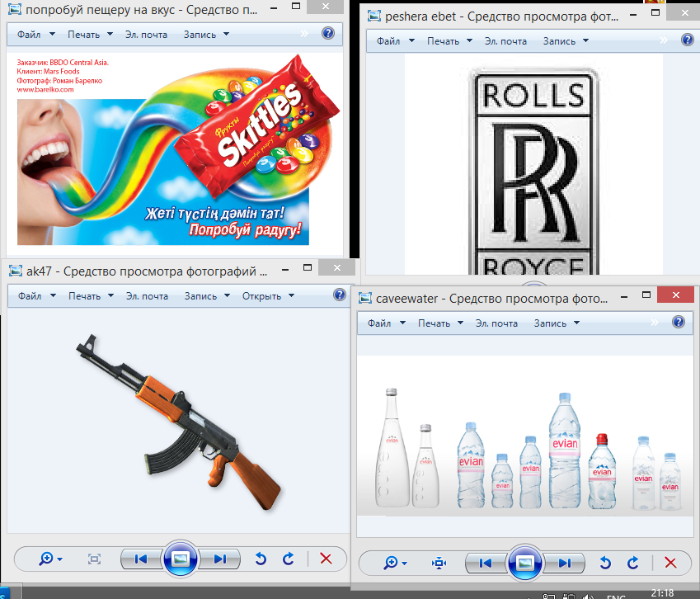
Task: Click actual size icon in ak47 window
Action: click(x=94, y=559)
